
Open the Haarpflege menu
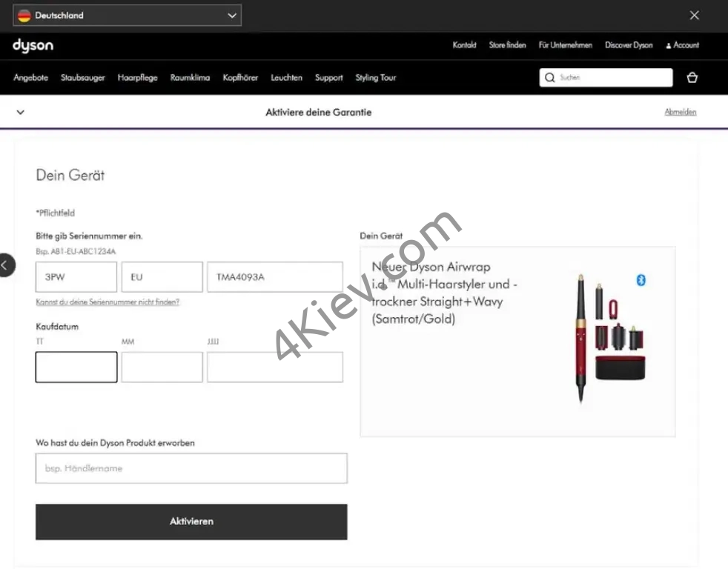pyautogui.click(x=137, y=78)
